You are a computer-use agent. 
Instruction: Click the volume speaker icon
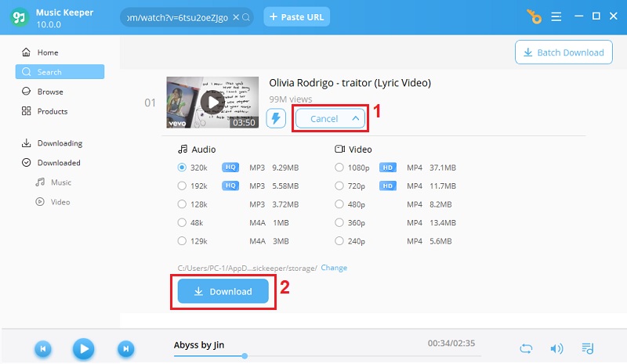coord(556,348)
